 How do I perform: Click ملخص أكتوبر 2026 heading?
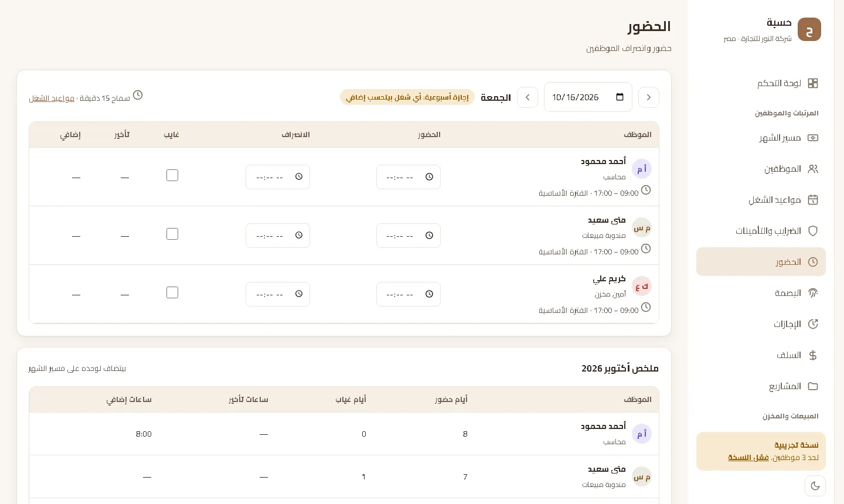(620, 368)
